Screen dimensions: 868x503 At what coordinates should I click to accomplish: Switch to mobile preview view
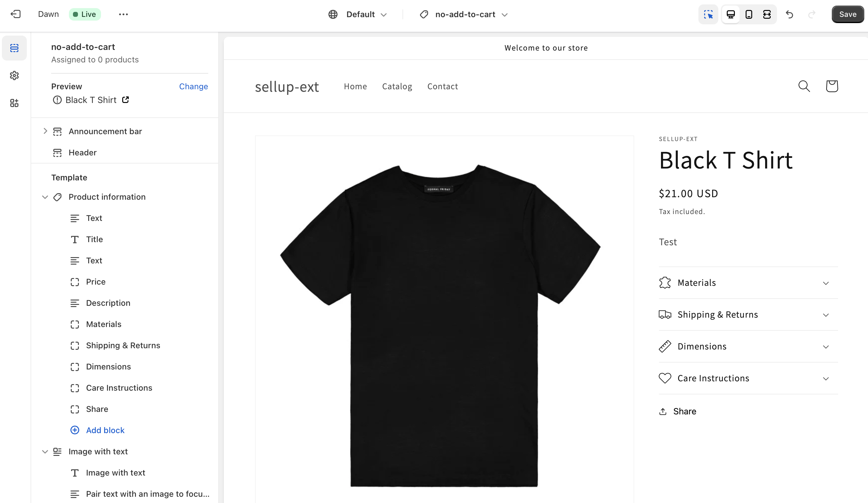click(749, 14)
